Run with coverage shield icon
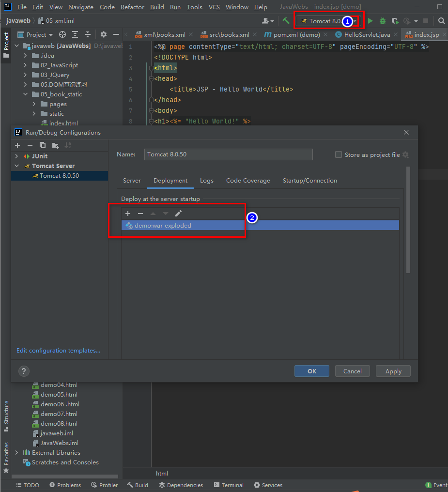The height and width of the screenshot is (492, 448). pos(395,21)
